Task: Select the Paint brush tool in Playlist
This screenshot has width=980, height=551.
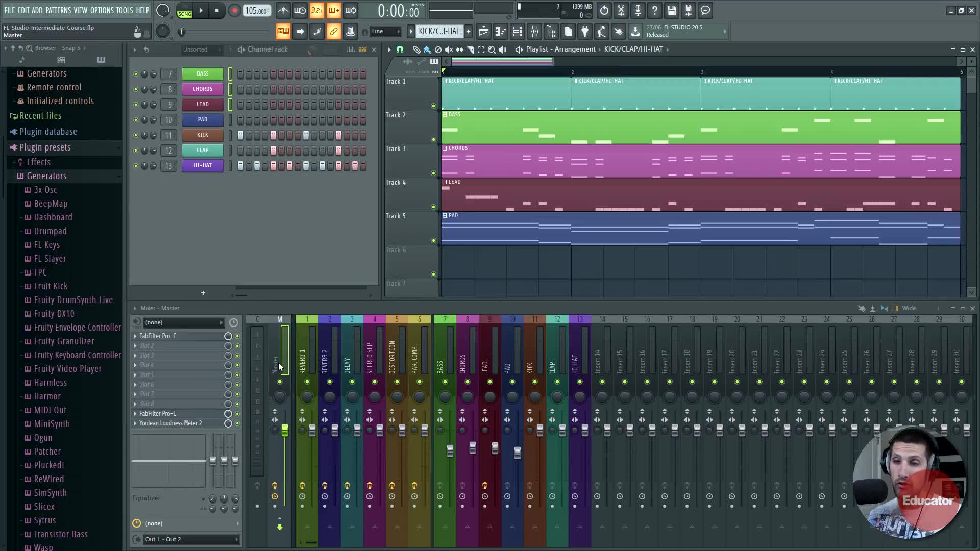Action: [x=427, y=49]
